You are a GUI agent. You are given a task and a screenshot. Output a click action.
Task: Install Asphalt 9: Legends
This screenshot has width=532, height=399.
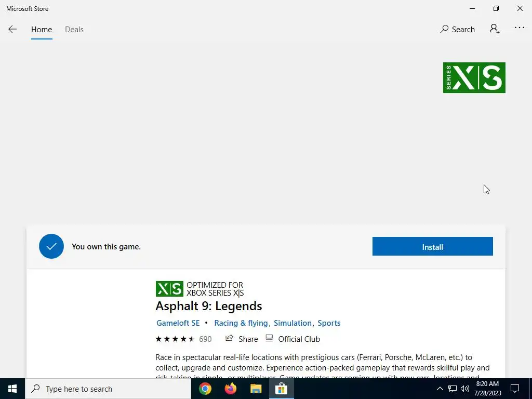point(433,246)
